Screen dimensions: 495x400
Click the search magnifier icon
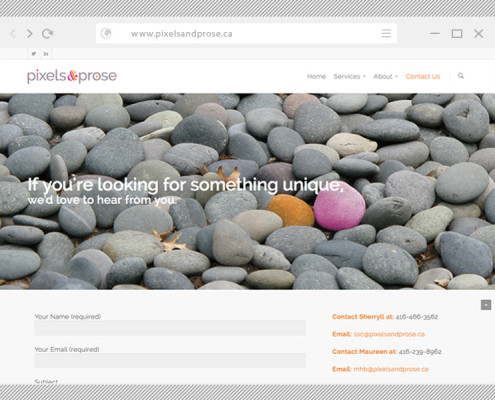click(x=461, y=76)
